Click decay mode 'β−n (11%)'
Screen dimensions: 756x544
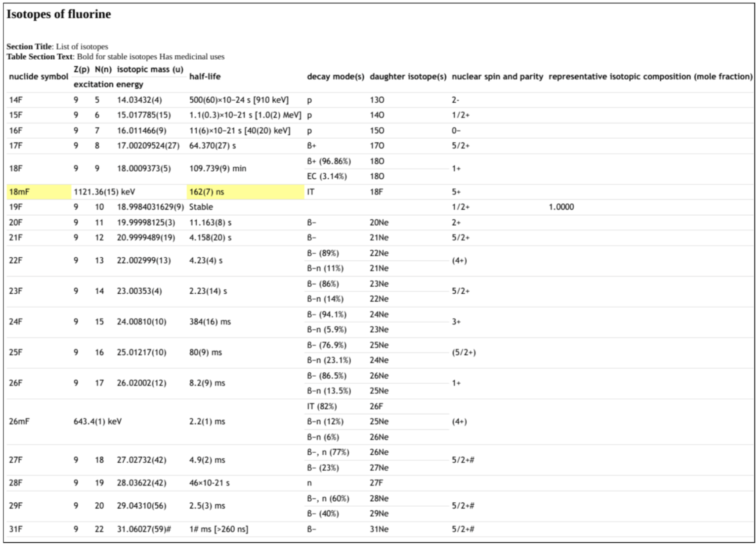tap(325, 268)
